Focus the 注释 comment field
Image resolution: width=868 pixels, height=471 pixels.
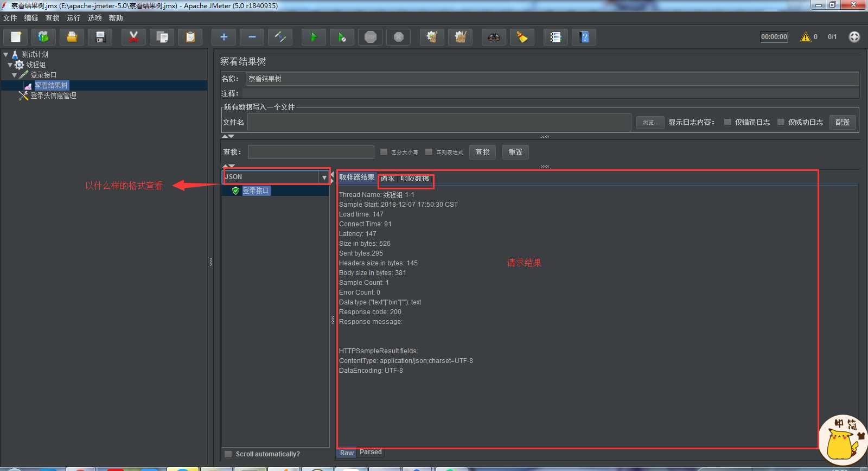(x=550, y=93)
